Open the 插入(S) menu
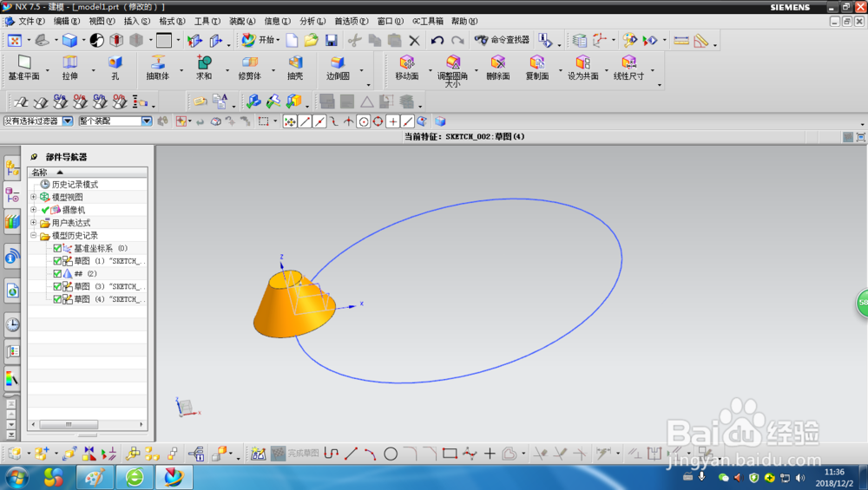868x490 pixels. (137, 21)
